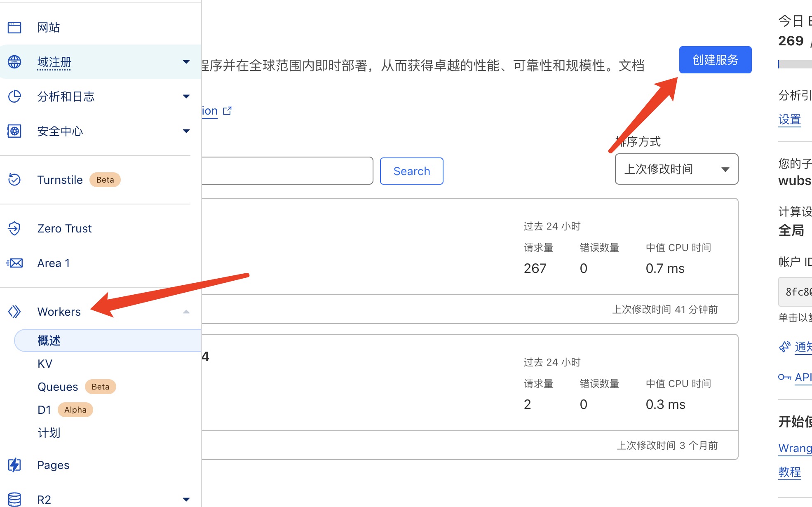Open D1 Alpha under the Workers menu
Image resolution: width=812 pixels, height=507 pixels.
click(x=45, y=410)
